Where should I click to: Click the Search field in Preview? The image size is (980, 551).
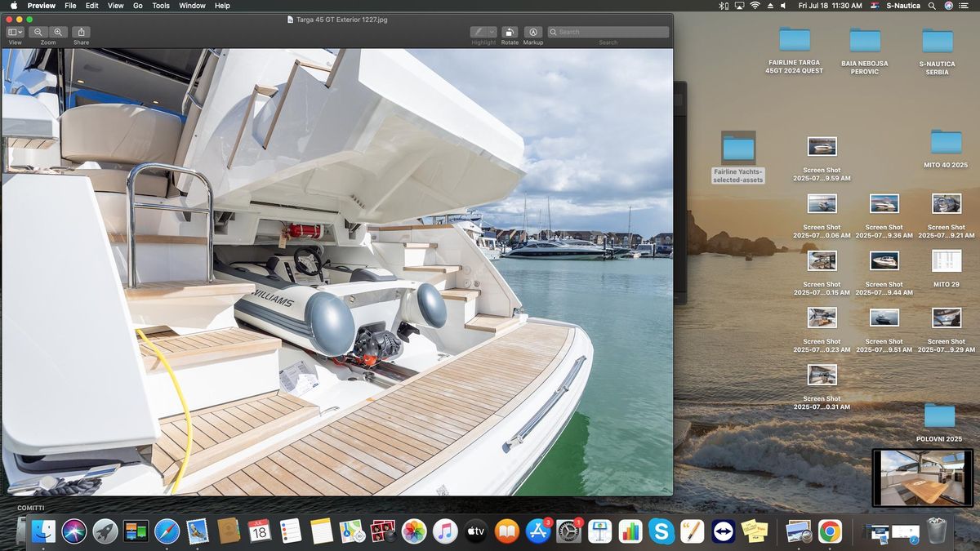608,32
